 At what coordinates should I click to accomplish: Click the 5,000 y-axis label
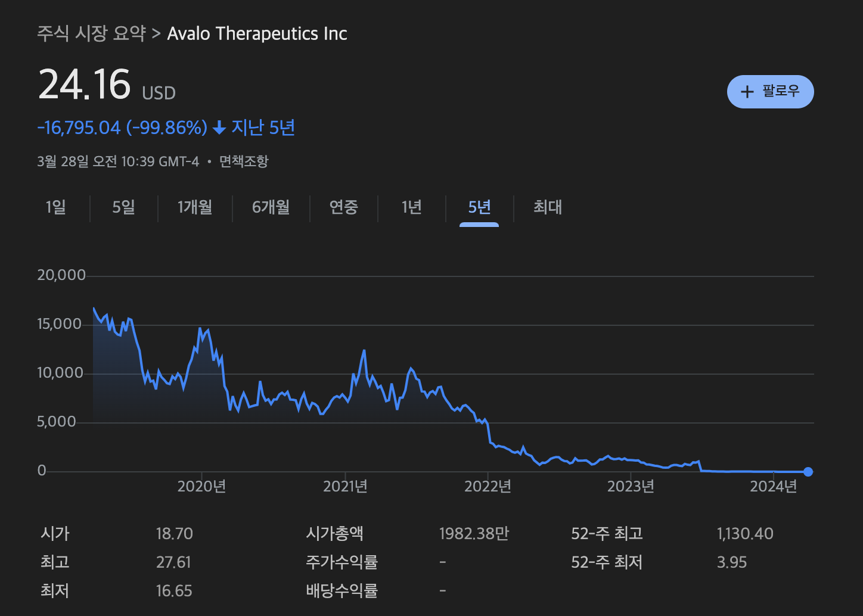[57, 422]
